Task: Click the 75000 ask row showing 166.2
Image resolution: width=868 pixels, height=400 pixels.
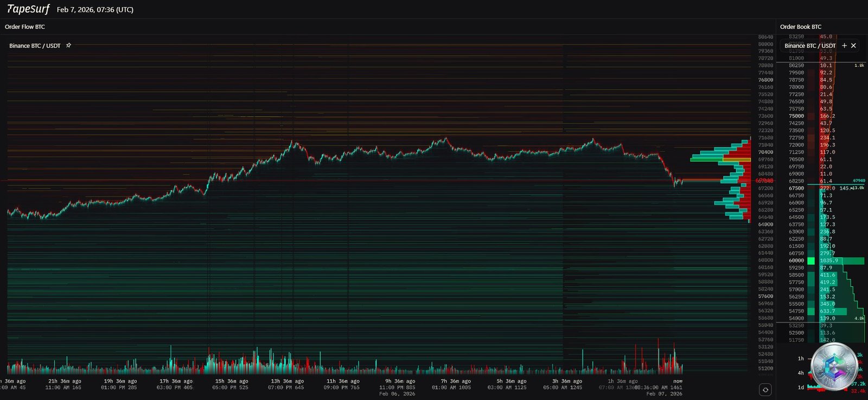Action: click(821, 116)
